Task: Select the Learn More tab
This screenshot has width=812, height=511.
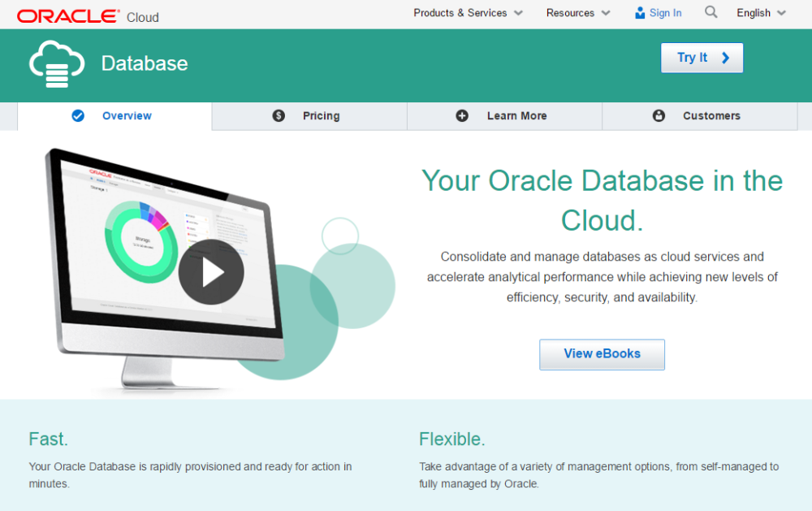Action: [x=516, y=115]
